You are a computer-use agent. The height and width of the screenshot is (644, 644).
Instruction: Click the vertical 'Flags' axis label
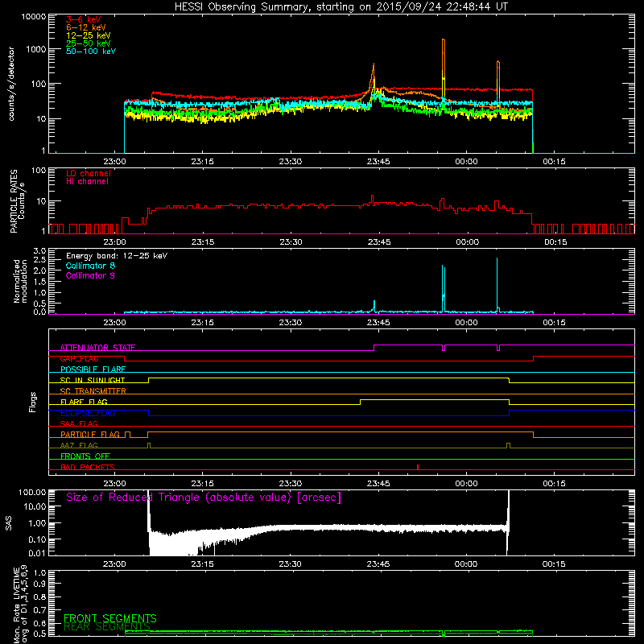[x=33, y=402]
